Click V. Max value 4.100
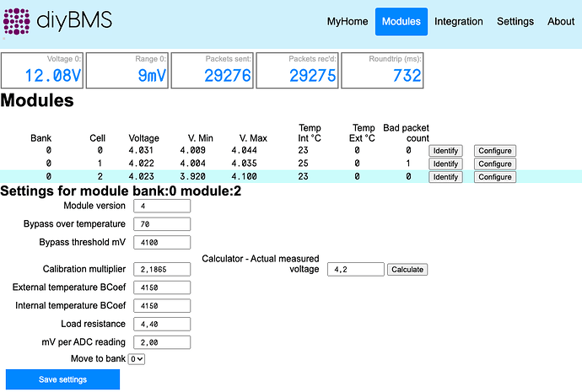This screenshot has height=392, width=582. pyautogui.click(x=244, y=176)
